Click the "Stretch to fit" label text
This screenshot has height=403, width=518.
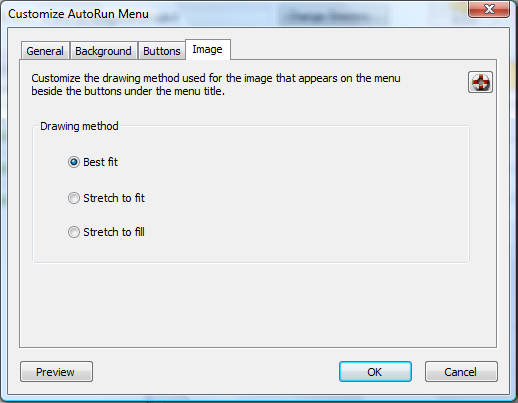(114, 198)
